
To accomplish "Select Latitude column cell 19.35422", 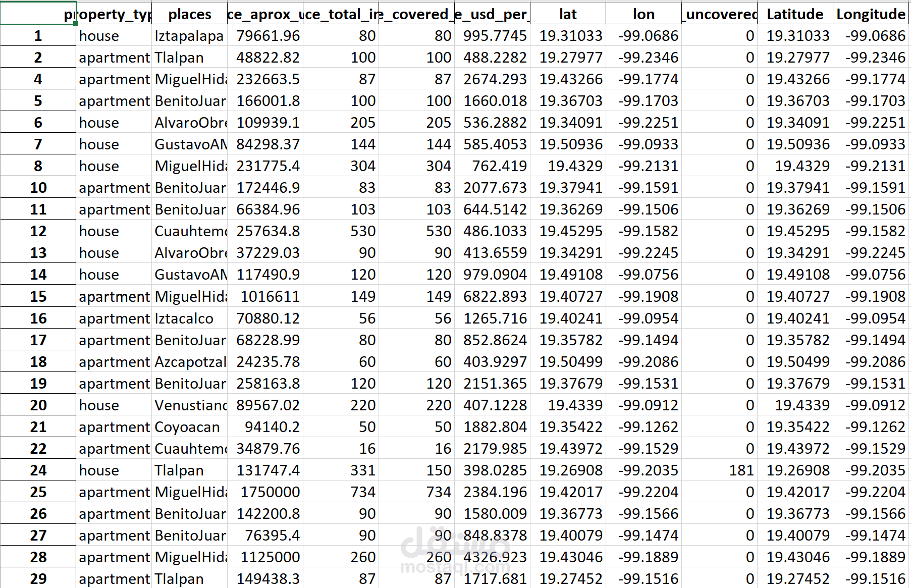I will [x=795, y=426].
